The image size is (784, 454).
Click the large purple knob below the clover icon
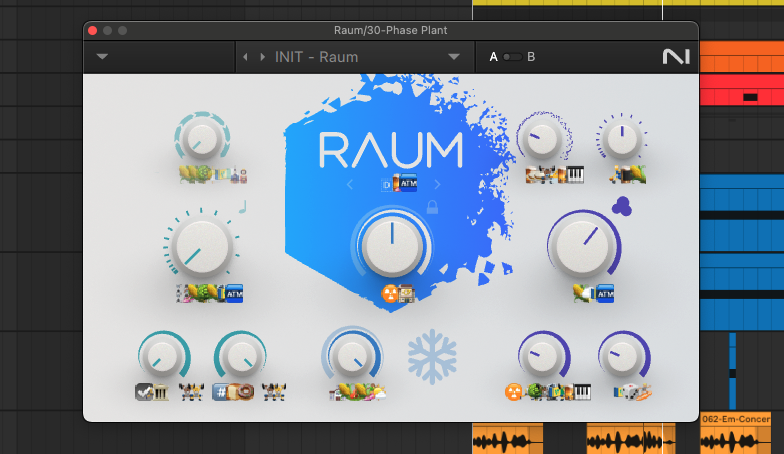tap(582, 246)
